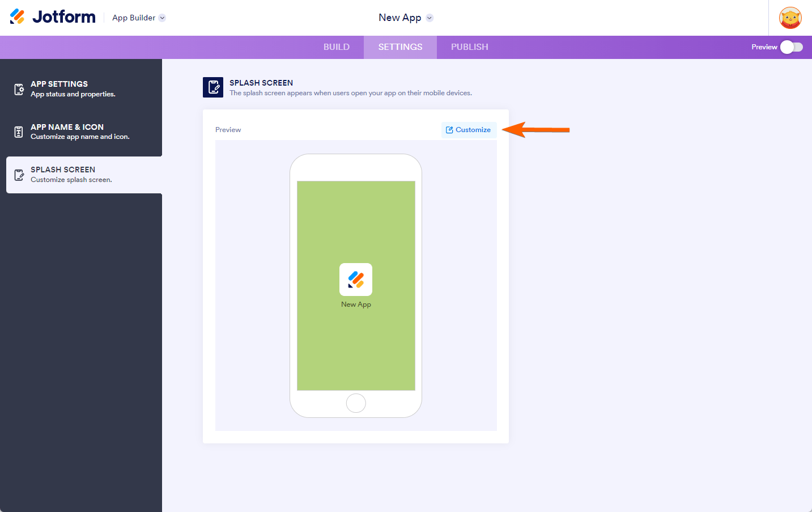
Task: Open the user avatar in top right
Action: [790, 18]
